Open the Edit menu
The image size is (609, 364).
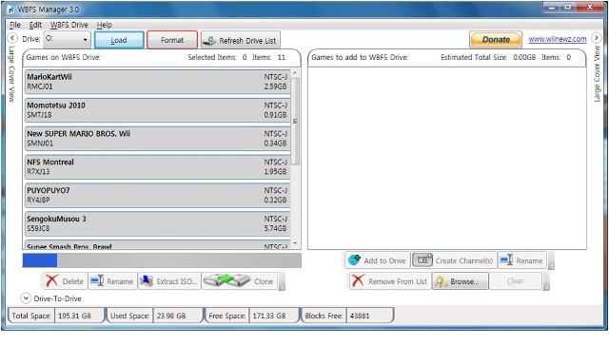35,25
